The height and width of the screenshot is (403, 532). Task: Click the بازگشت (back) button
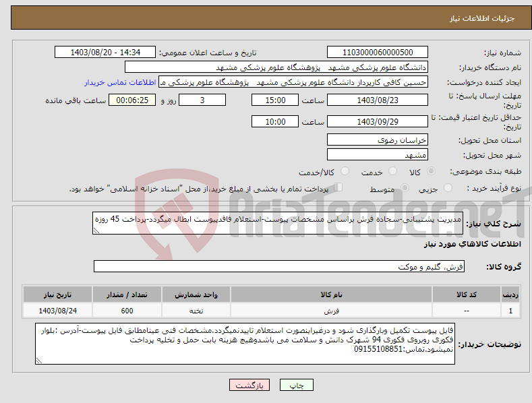[x=249, y=385]
